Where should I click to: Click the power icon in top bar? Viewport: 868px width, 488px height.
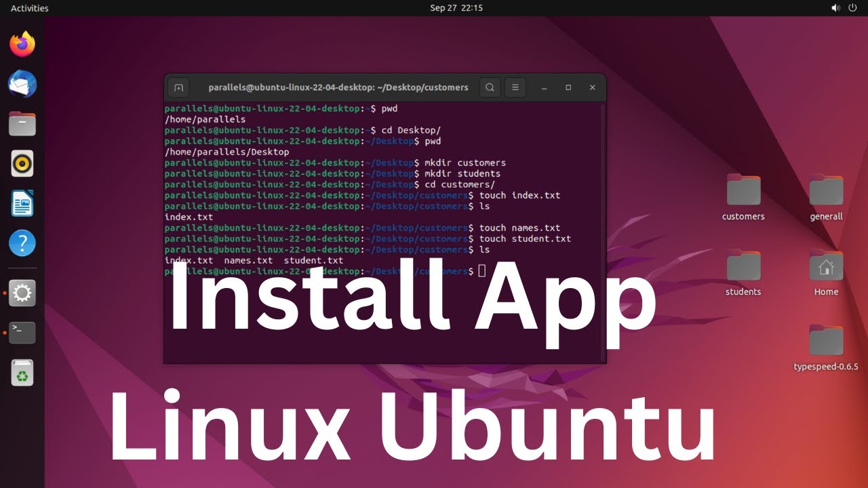[853, 8]
